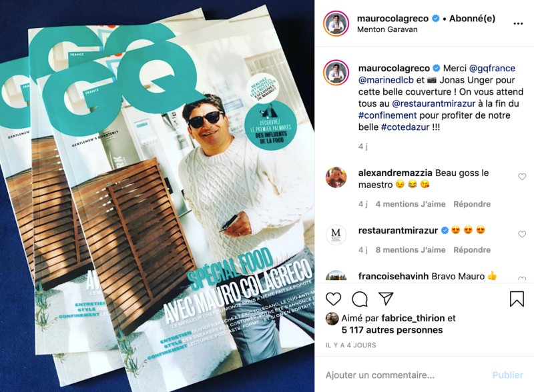Like the post with the heart icon
This screenshot has height=392, width=534.
coord(333,299)
